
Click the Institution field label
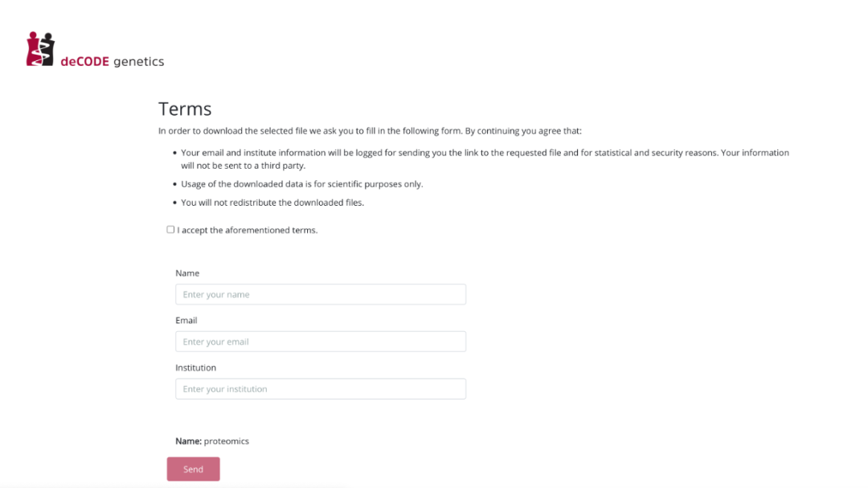(196, 367)
